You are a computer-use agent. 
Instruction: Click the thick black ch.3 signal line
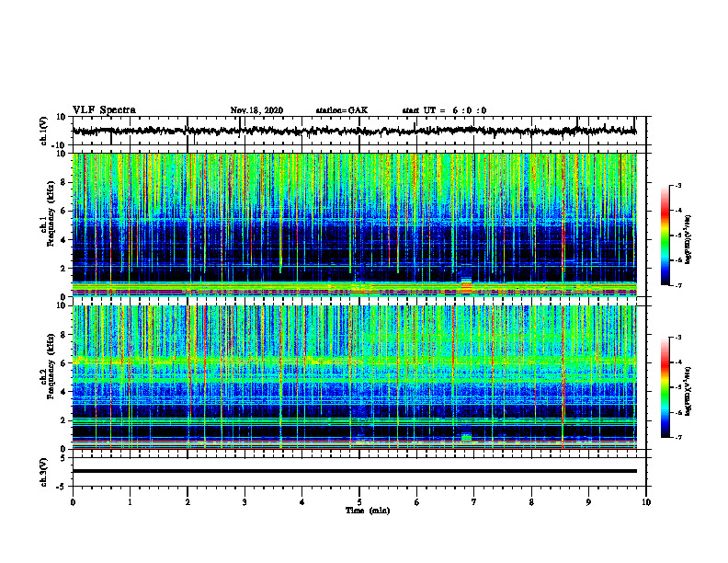[354, 471]
